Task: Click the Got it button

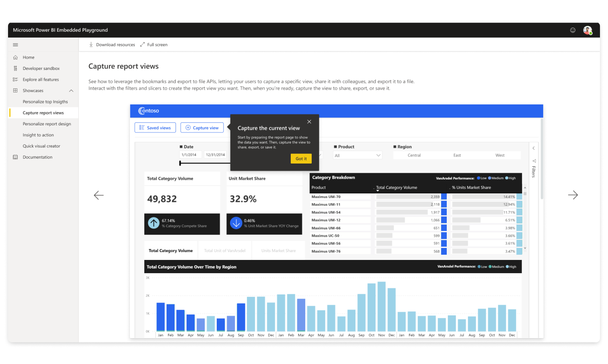Action: 301,159
